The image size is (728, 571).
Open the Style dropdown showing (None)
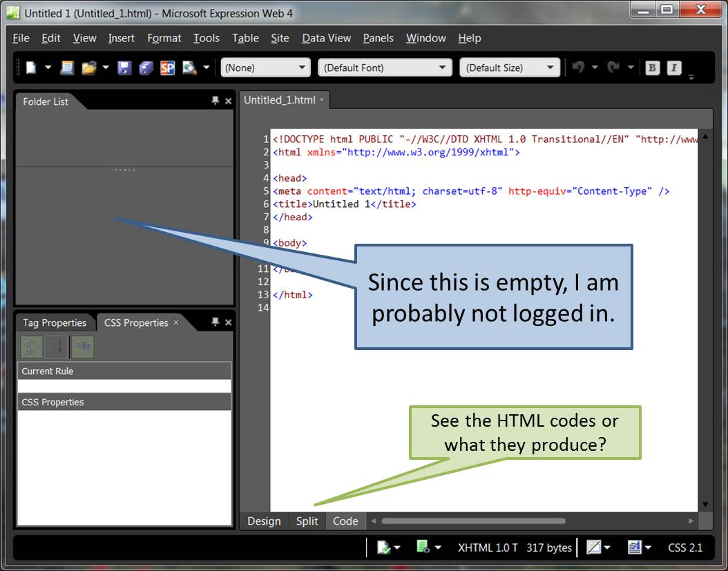click(x=265, y=68)
